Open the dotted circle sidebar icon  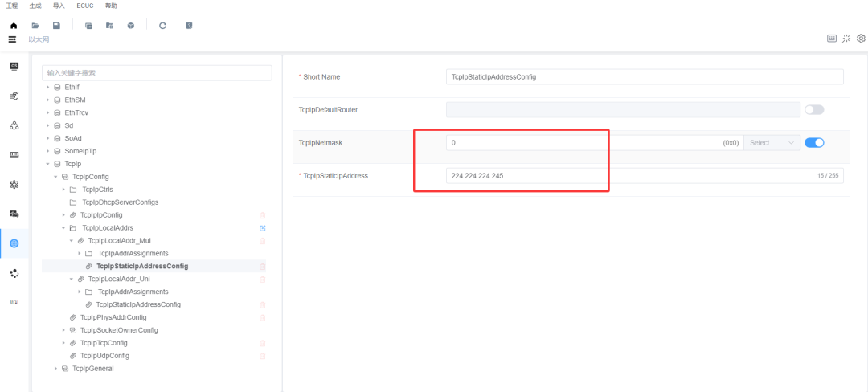[x=14, y=272]
